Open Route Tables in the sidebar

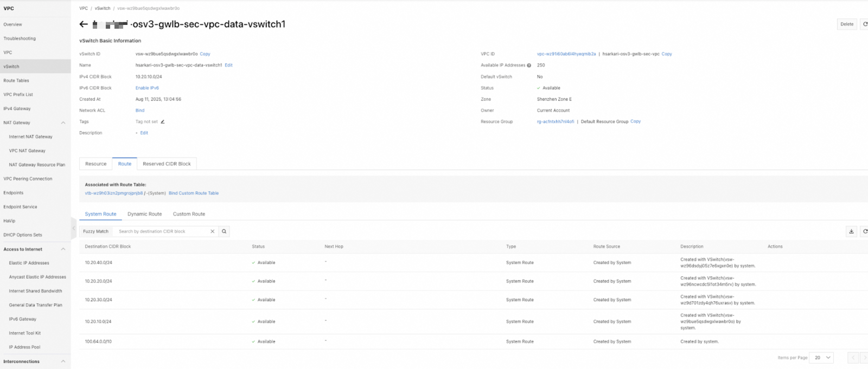pyautogui.click(x=16, y=81)
